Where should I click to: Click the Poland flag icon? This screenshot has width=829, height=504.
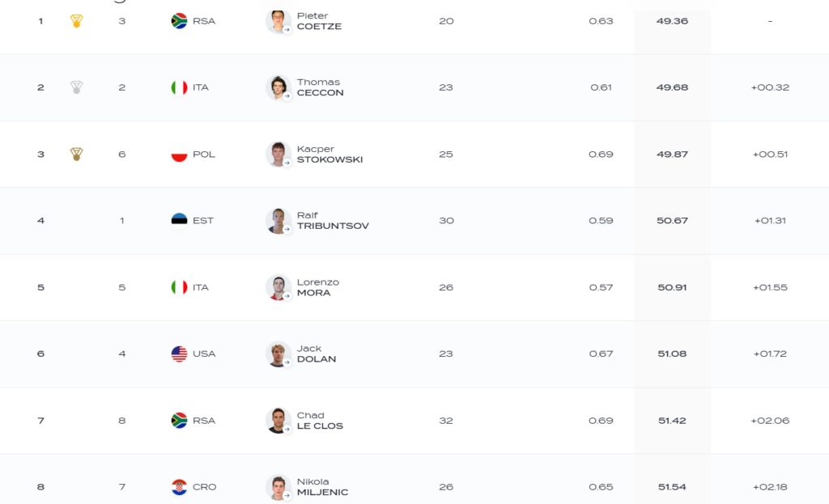point(179,155)
